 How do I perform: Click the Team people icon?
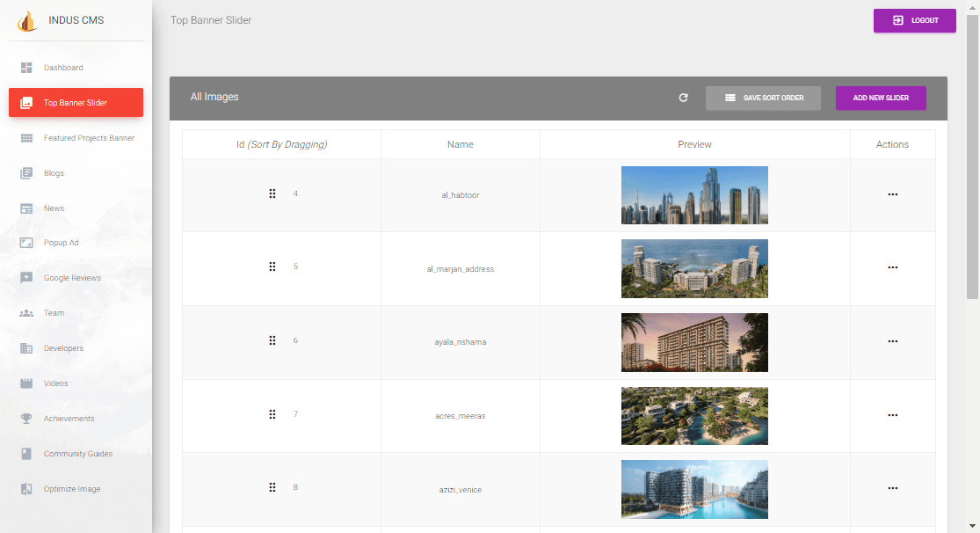[26, 313]
